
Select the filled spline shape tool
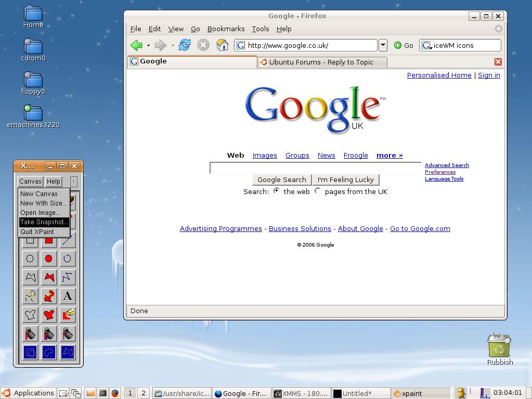(x=48, y=296)
